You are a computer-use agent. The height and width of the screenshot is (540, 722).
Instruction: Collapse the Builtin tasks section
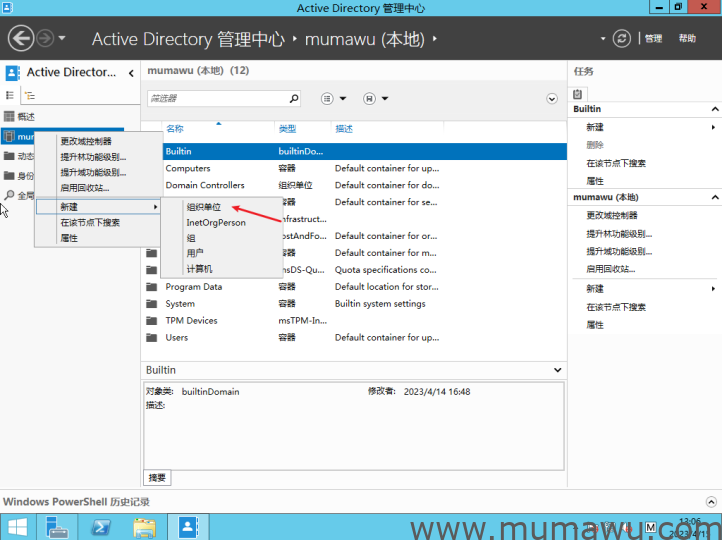coord(714,109)
